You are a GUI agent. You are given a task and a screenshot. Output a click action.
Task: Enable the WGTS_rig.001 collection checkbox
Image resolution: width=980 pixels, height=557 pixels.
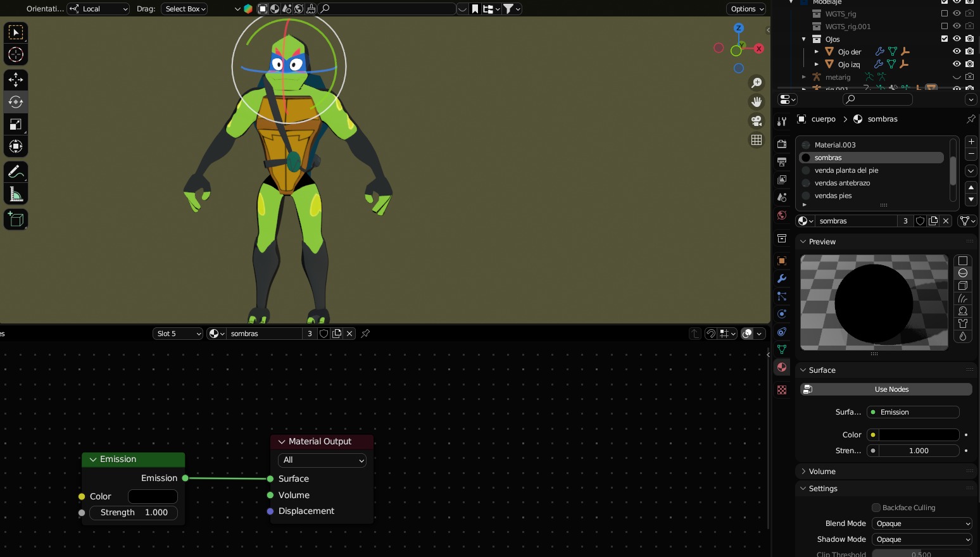point(945,26)
